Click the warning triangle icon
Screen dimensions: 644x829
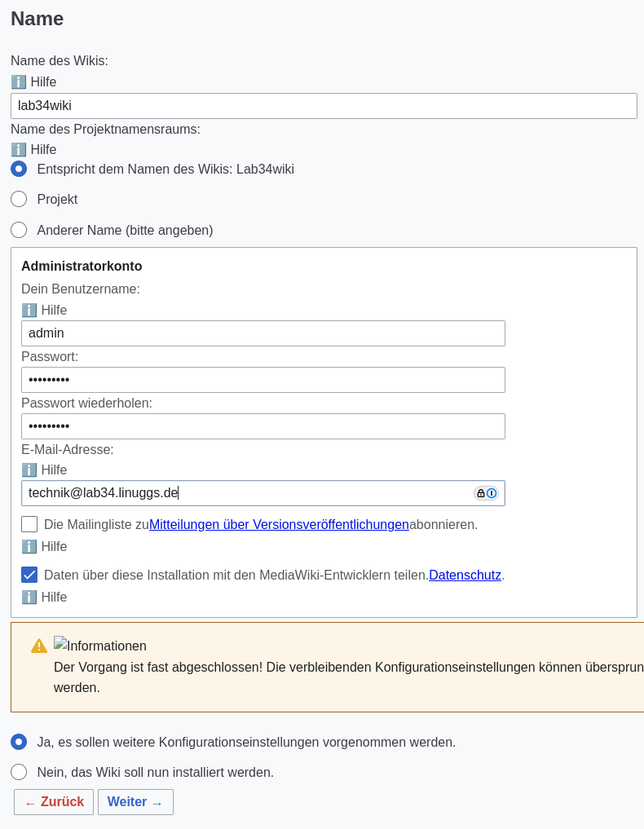click(39, 646)
